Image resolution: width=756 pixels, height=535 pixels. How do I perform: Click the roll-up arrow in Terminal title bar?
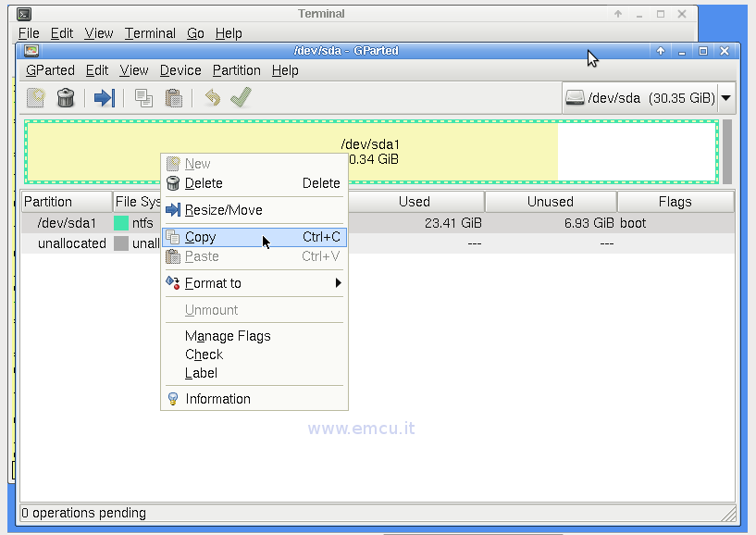click(x=618, y=14)
